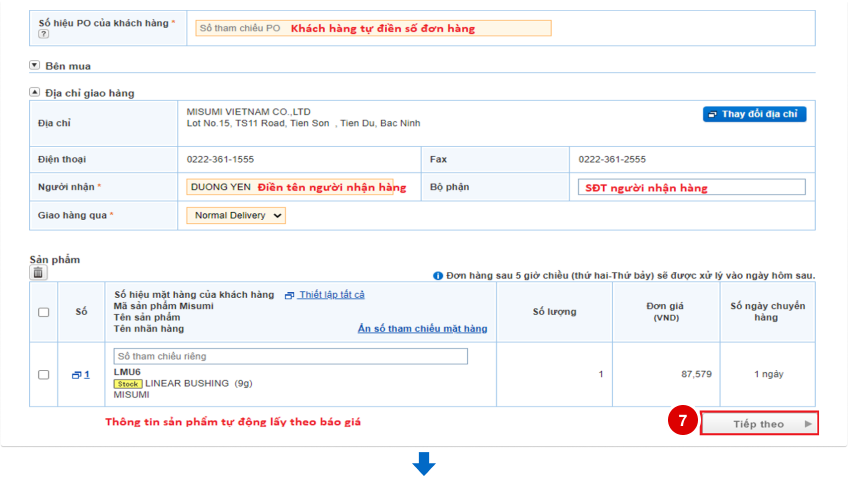Screen dimensions: 848x483
Task: Click the yellow Stock badge on LINEAR BUSHING
Action: pos(128,383)
